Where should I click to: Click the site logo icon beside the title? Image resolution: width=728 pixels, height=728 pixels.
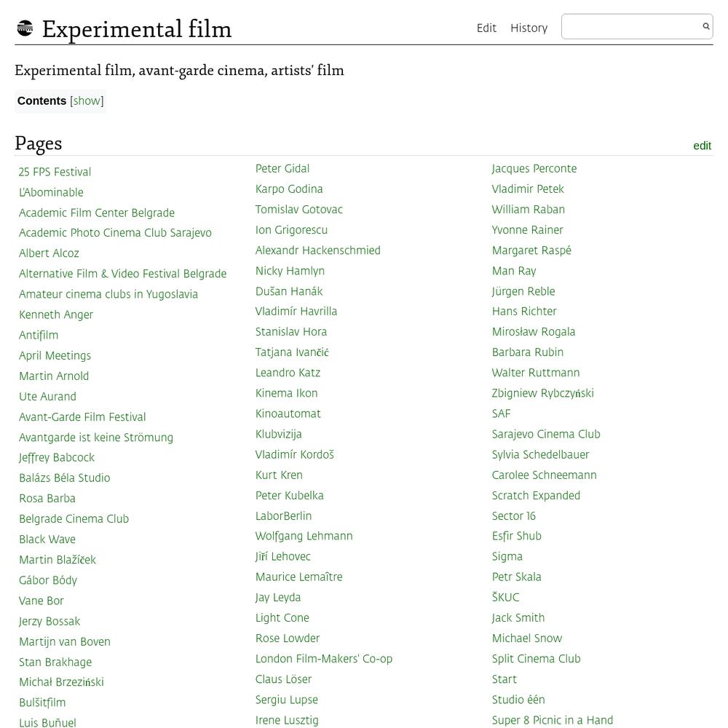click(25, 28)
